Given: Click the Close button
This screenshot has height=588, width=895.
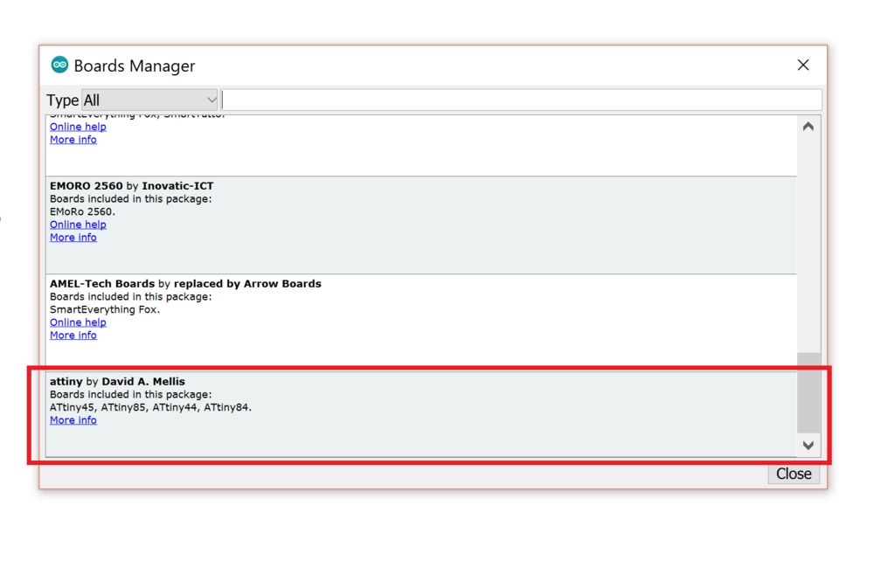Looking at the screenshot, I should pyautogui.click(x=794, y=474).
